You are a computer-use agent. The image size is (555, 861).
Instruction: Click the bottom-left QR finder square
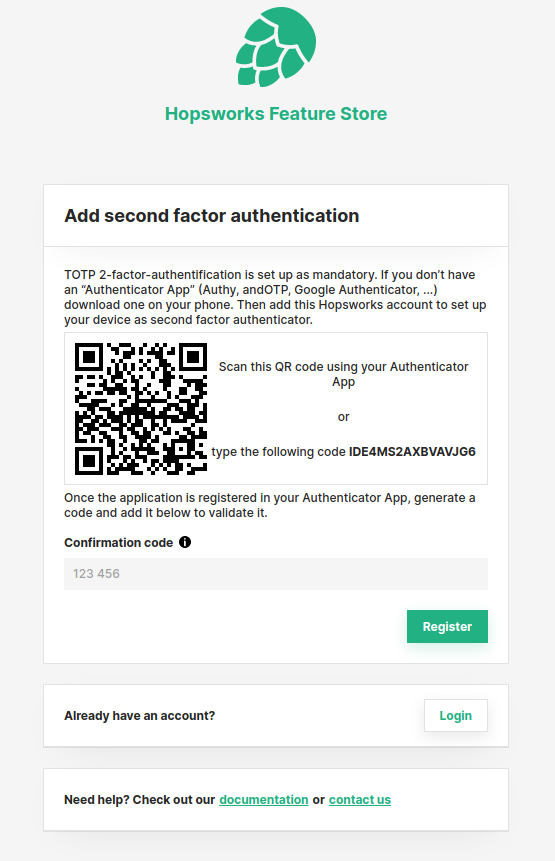pyautogui.click(x=89, y=461)
